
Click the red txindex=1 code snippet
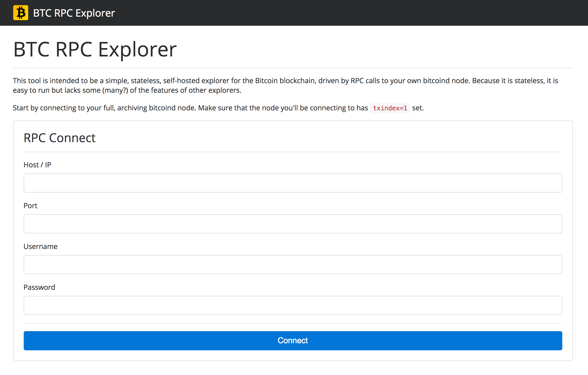pos(390,108)
